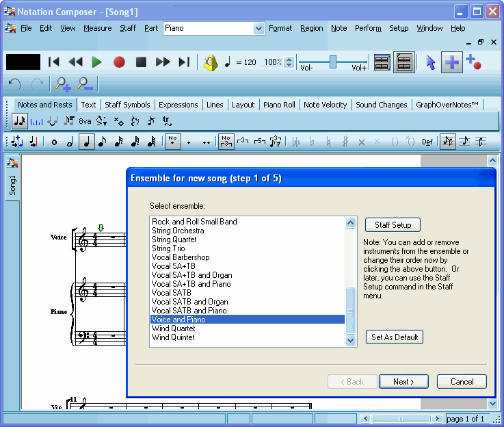Click the zoom in magnifier icon
504x427 pixels.
[64, 84]
